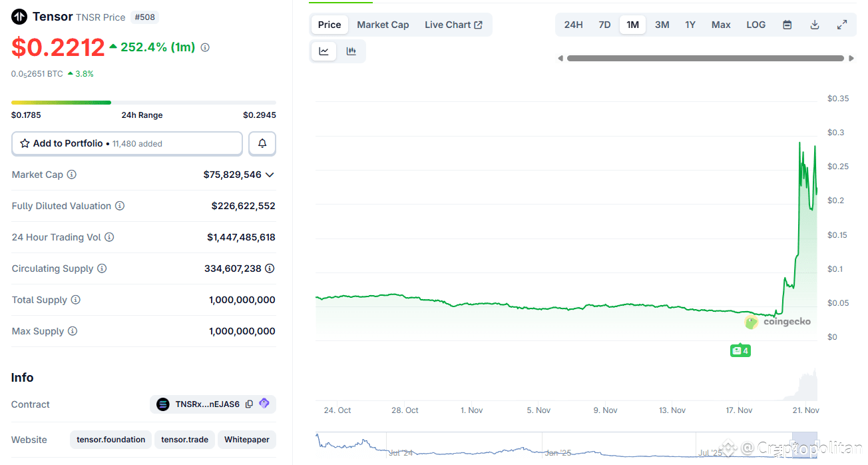Switch to the candlestick chart icon
The image size is (868, 465).
pyautogui.click(x=351, y=51)
